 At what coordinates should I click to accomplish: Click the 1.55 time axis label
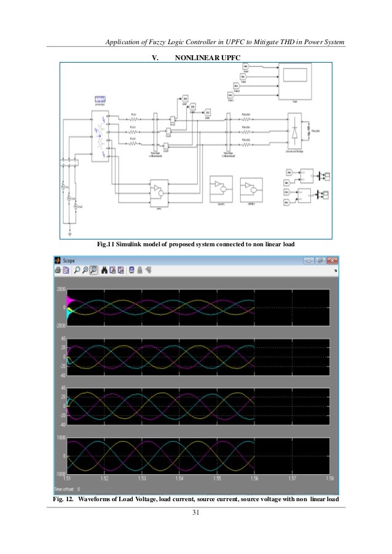(217, 478)
